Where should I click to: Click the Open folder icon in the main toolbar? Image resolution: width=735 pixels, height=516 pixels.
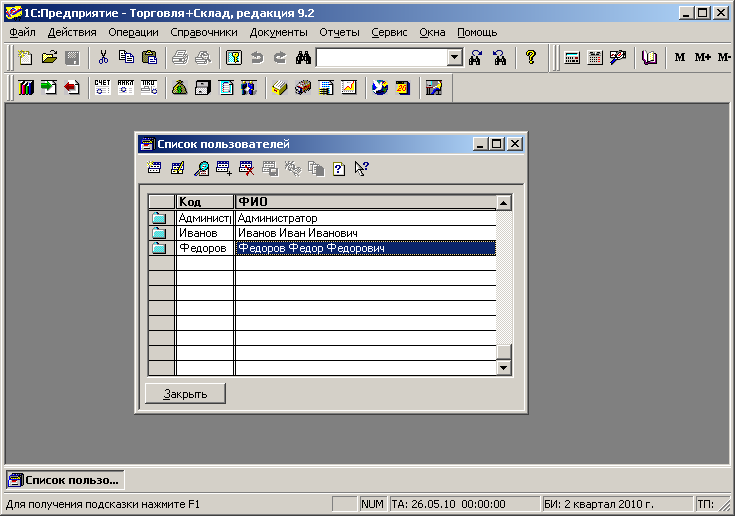(49, 58)
